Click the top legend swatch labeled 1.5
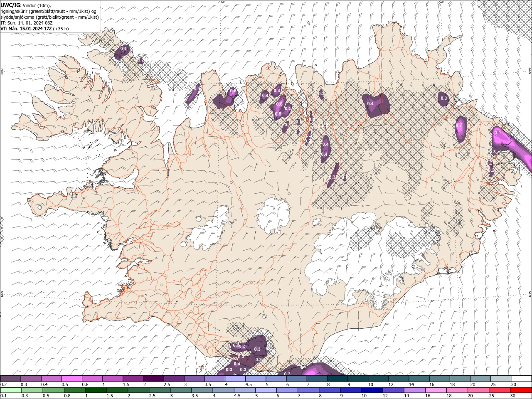This screenshot has height=399, width=532. (x=133, y=379)
